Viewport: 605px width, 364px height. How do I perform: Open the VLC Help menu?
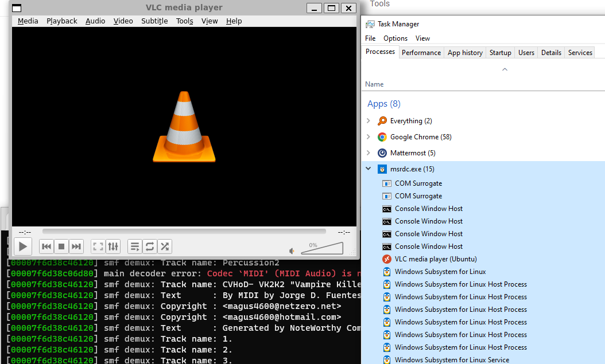tap(234, 21)
